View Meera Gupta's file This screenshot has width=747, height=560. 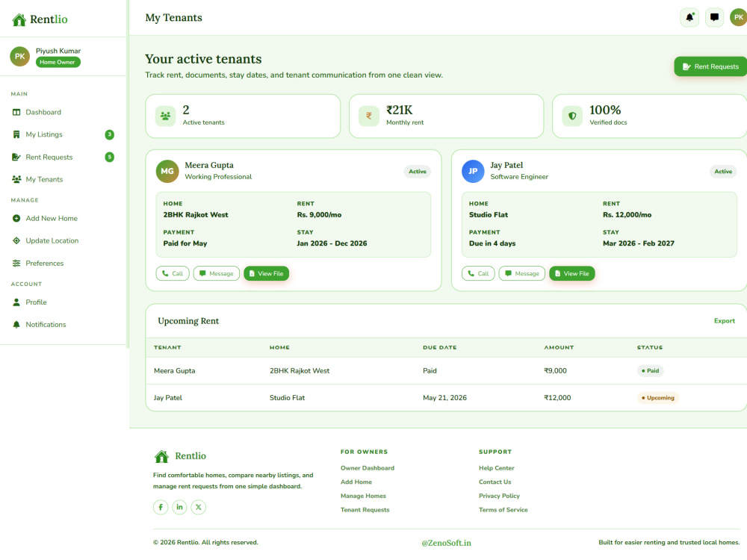tap(267, 274)
